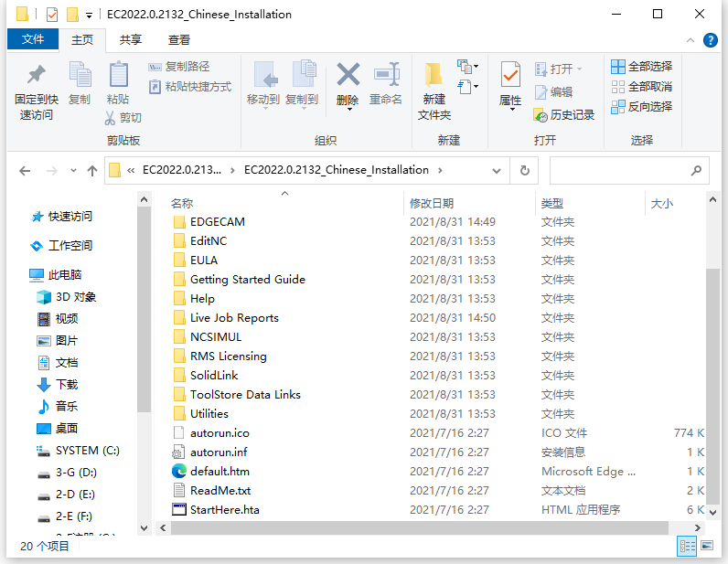Open Properties (属性) icon

(x=510, y=74)
